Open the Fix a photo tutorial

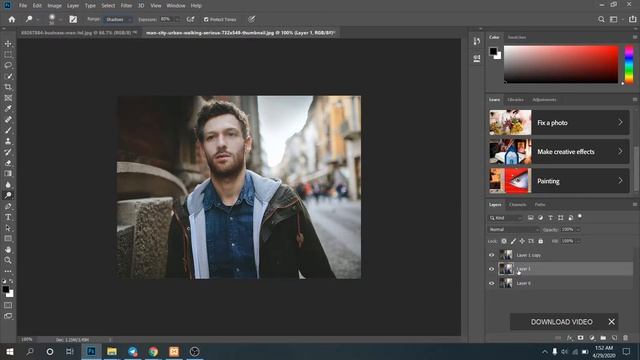click(559, 122)
